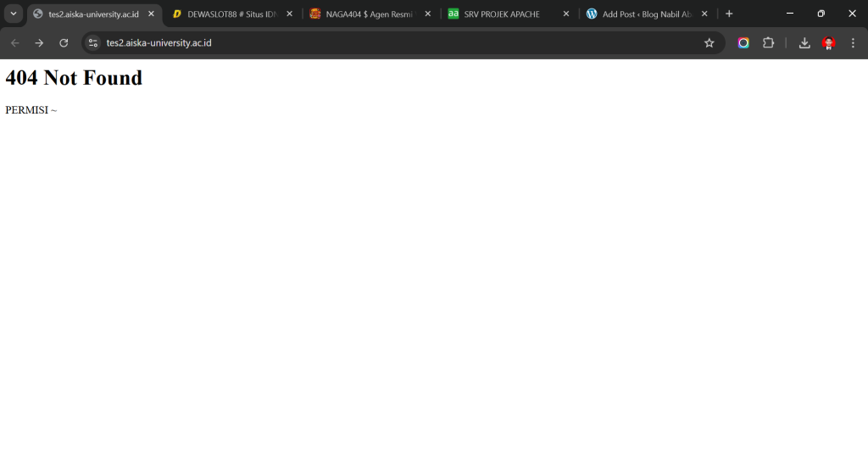Close the SRV PROJEK APACHE tab

(x=566, y=14)
